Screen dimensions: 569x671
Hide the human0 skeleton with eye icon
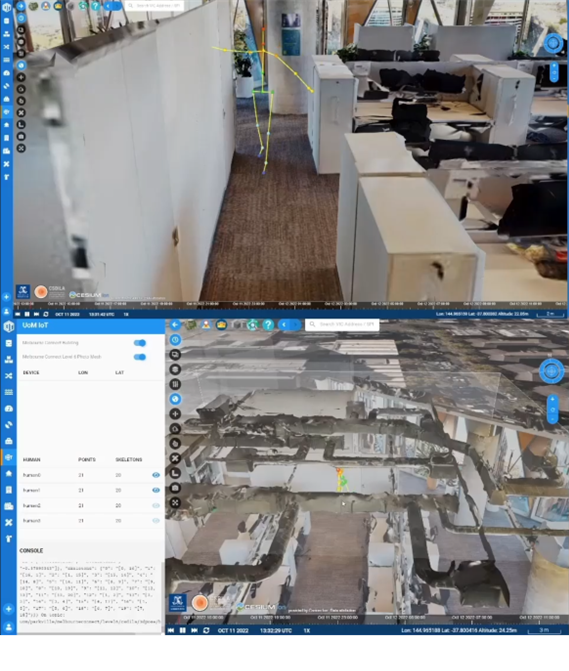click(x=156, y=475)
